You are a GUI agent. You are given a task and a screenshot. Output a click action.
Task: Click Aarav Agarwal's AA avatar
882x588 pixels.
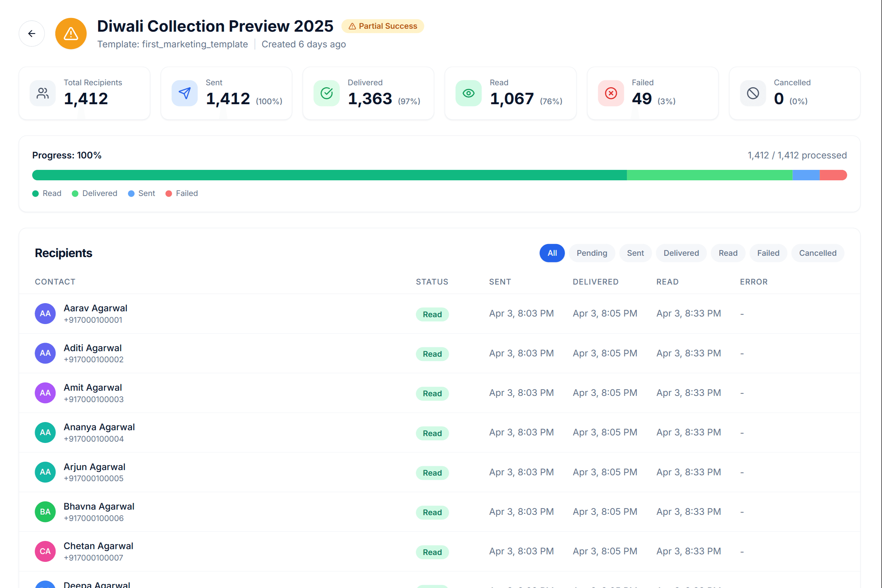pyautogui.click(x=45, y=314)
